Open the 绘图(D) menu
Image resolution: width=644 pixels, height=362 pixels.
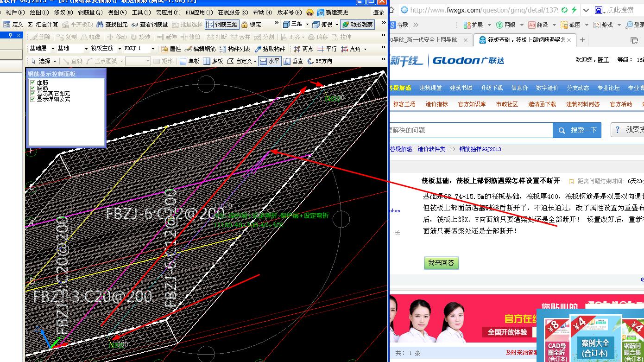click(x=39, y=13)
